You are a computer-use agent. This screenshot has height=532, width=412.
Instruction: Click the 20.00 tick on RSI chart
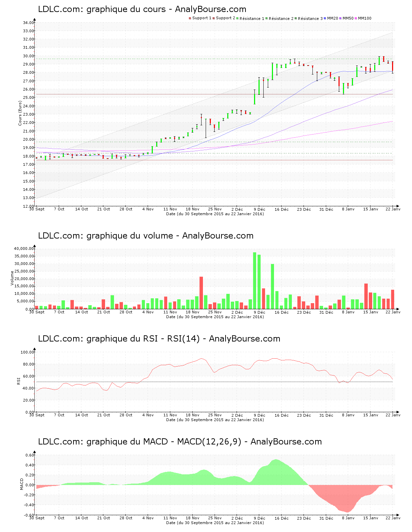click(28, 400)
